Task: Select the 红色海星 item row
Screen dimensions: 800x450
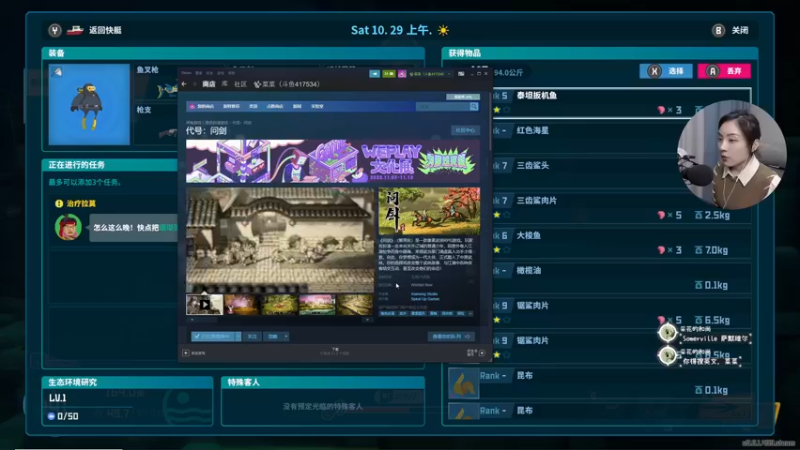Action: click(599, 138)
